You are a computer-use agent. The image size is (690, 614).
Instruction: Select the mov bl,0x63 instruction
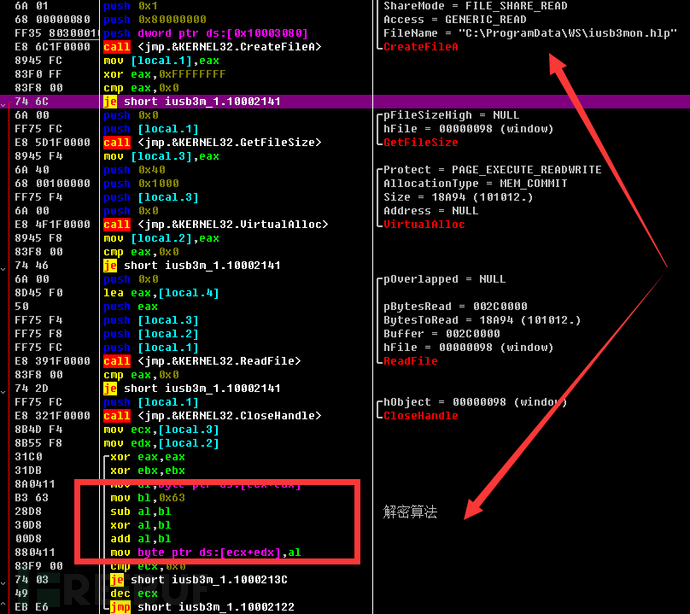(x=148, y=498)
